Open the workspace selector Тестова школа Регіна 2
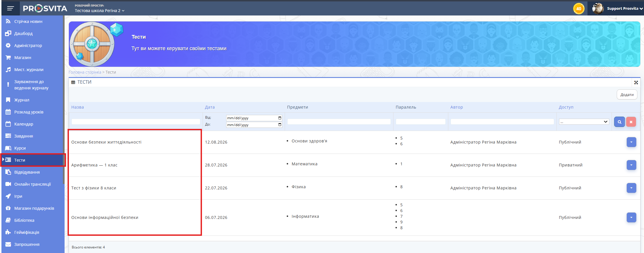 pyautogui.click(x=100, y=11)
